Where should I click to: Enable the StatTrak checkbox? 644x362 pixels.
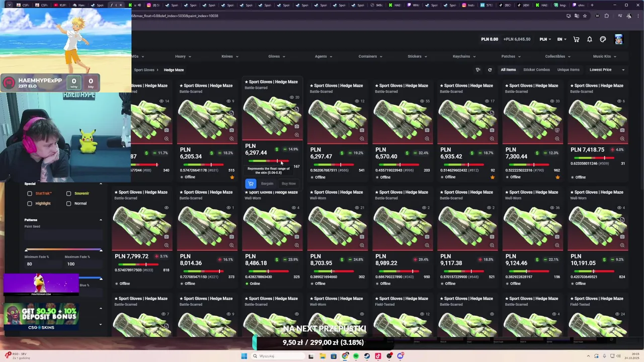point(30,194)
